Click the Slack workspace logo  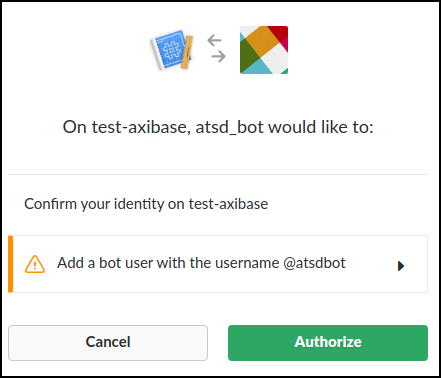point(264,50)
